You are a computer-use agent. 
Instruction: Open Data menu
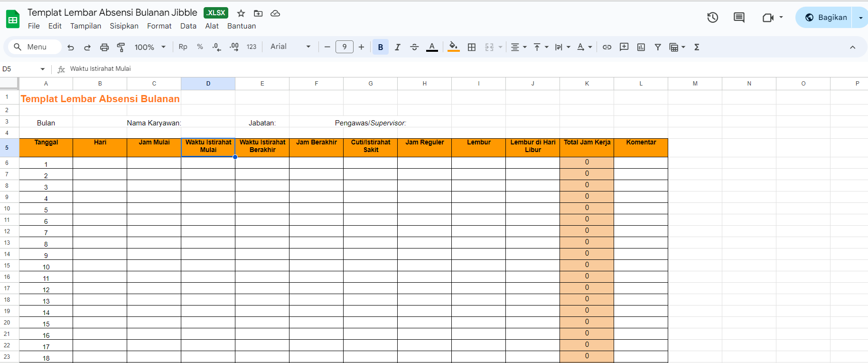point(188,26)
